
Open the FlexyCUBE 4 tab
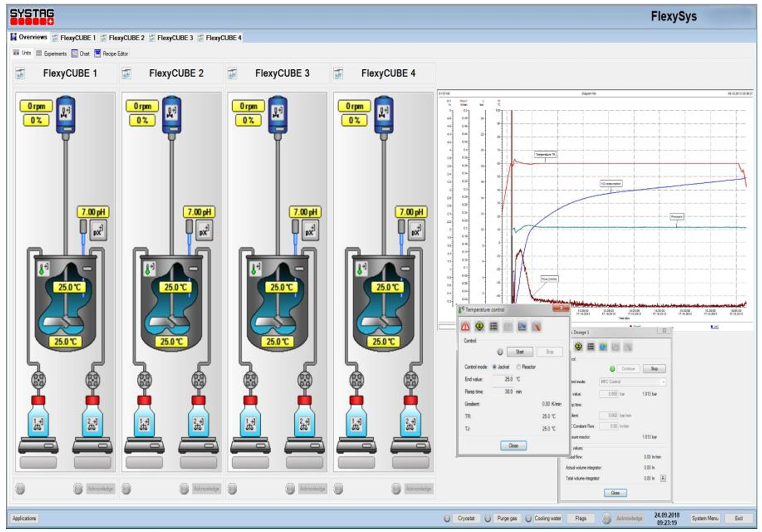click(219, 38)
